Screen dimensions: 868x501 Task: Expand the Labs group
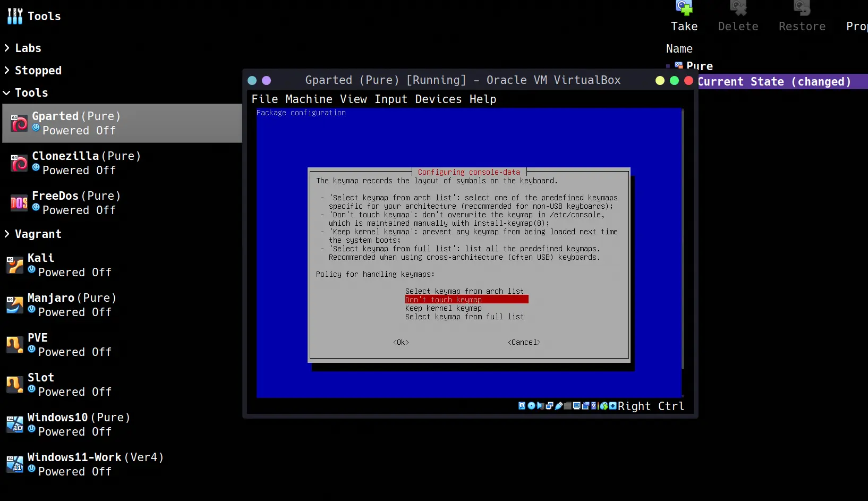tap(7, 48)
